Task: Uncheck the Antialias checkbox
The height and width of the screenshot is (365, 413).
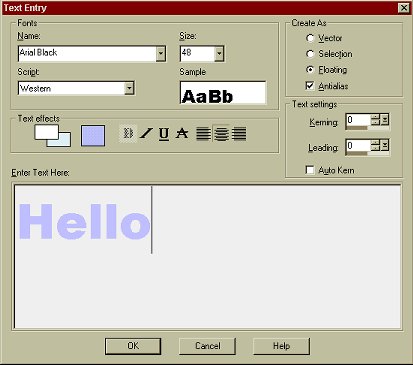Action: tap(310, 86)
